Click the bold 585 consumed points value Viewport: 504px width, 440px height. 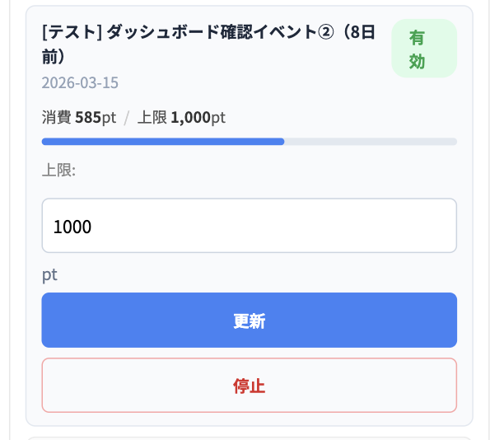coord(88,118)
